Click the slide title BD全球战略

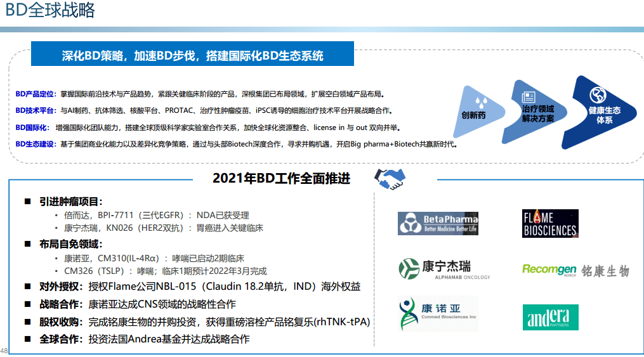(x=50, y=10)
